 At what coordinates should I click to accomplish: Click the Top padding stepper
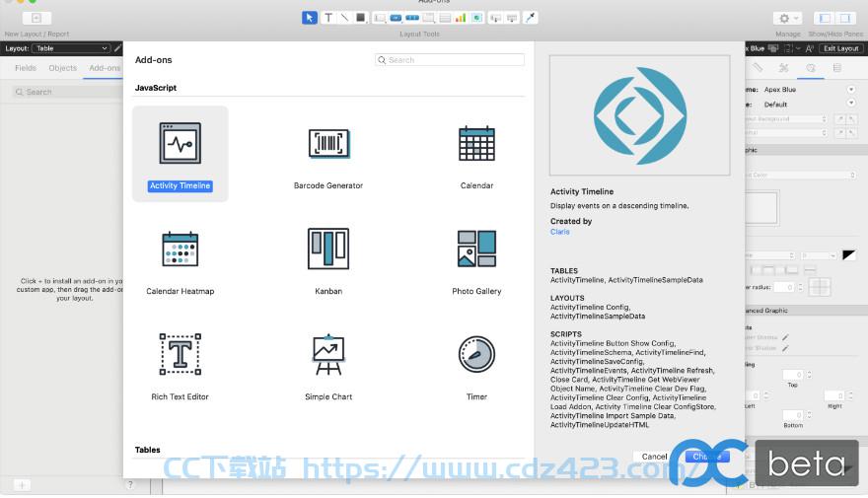tap(809, 375)
